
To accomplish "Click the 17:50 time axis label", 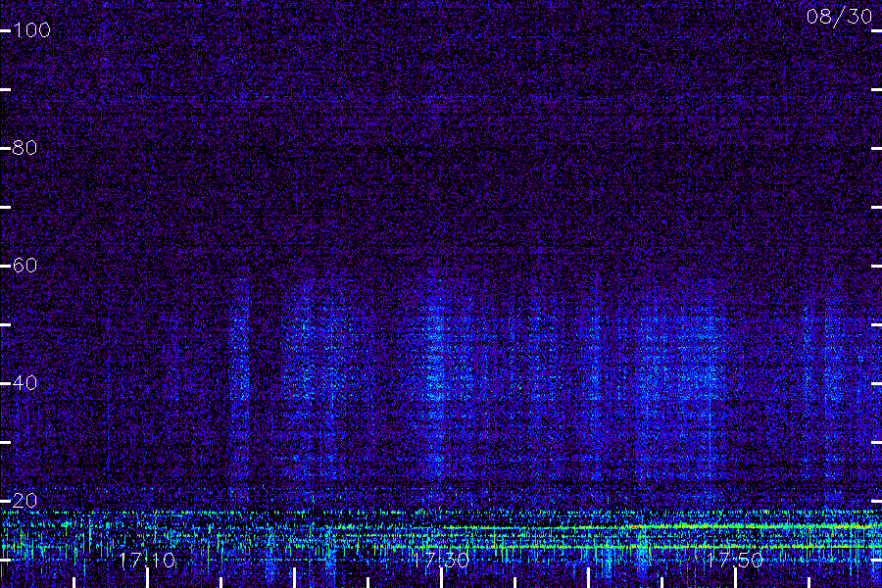I will click(x=735, y=560).
